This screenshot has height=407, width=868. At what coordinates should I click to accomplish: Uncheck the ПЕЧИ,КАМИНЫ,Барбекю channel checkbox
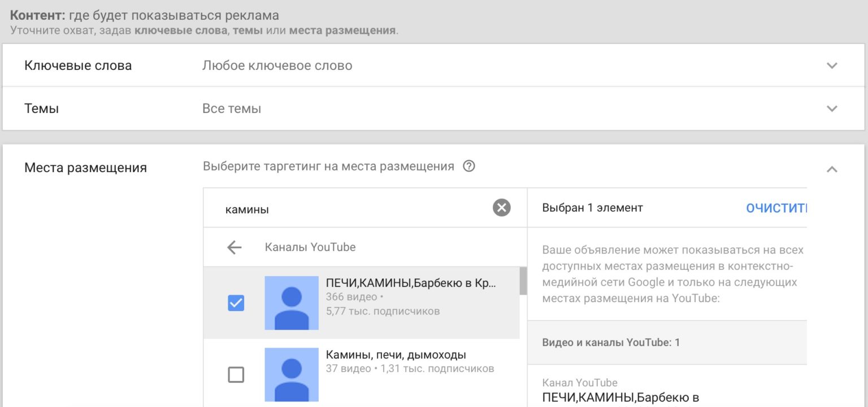(x=236, y=303)
